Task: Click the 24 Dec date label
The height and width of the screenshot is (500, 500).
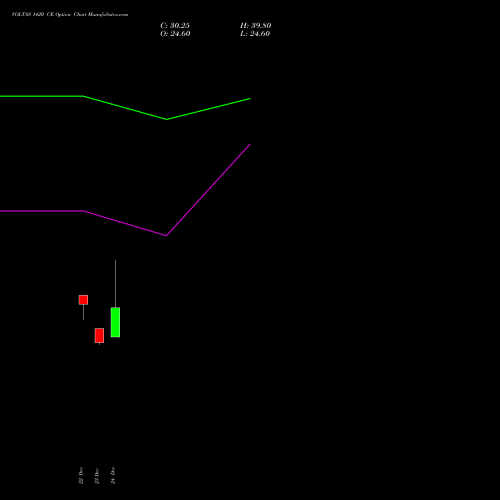Action: 113,475
